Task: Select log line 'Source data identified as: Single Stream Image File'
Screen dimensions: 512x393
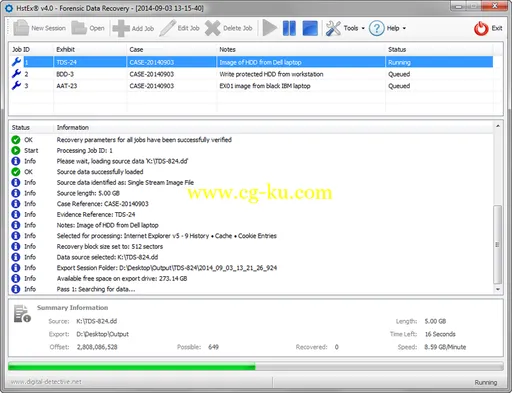Action: (125, 182)
